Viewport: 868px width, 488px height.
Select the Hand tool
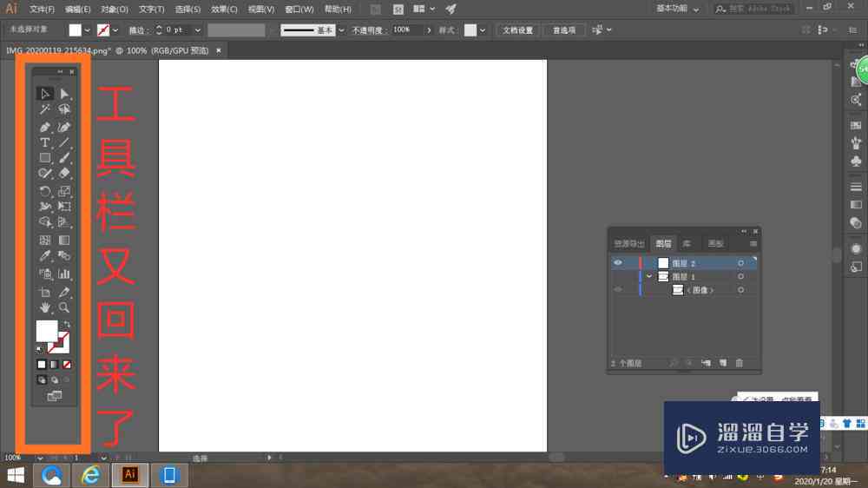coord(45,307)
